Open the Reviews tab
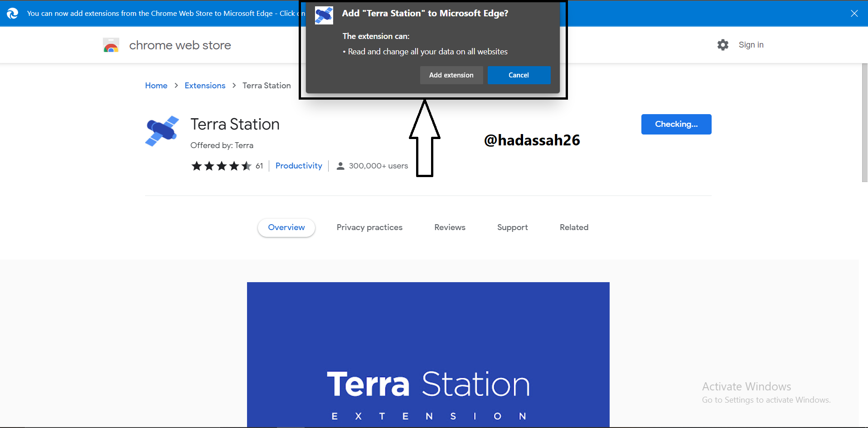The height and width of the screenshot is (428, 868). (450, 227)
